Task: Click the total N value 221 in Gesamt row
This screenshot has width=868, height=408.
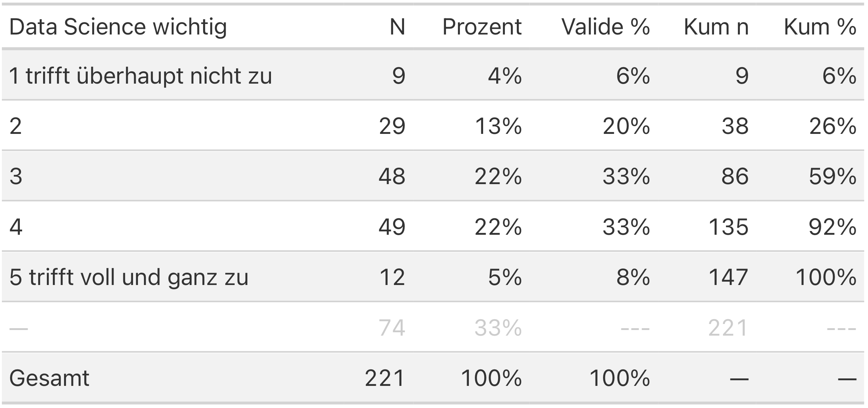Action: (x=385, y=378)
